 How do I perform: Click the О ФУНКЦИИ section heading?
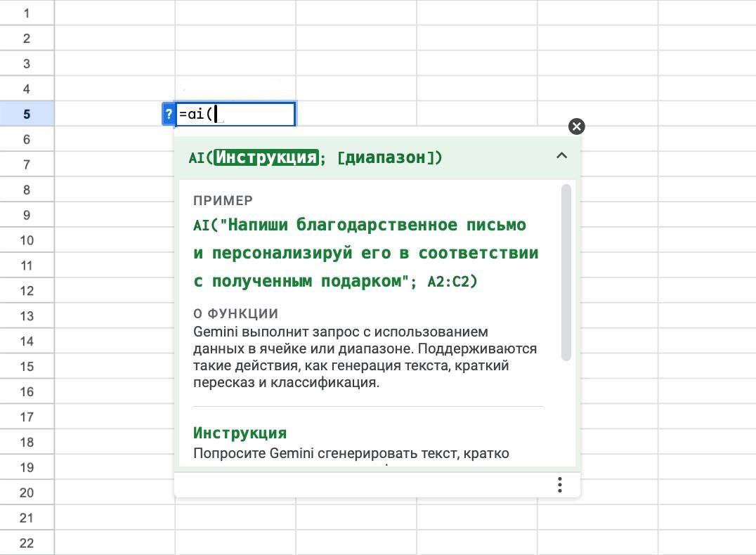pyautogui.click(x=236, y=313)
